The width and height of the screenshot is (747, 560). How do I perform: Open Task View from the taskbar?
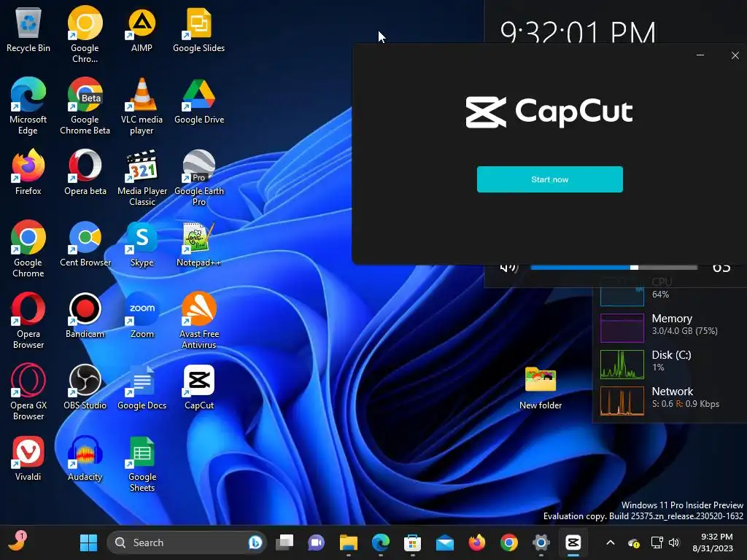285,542
